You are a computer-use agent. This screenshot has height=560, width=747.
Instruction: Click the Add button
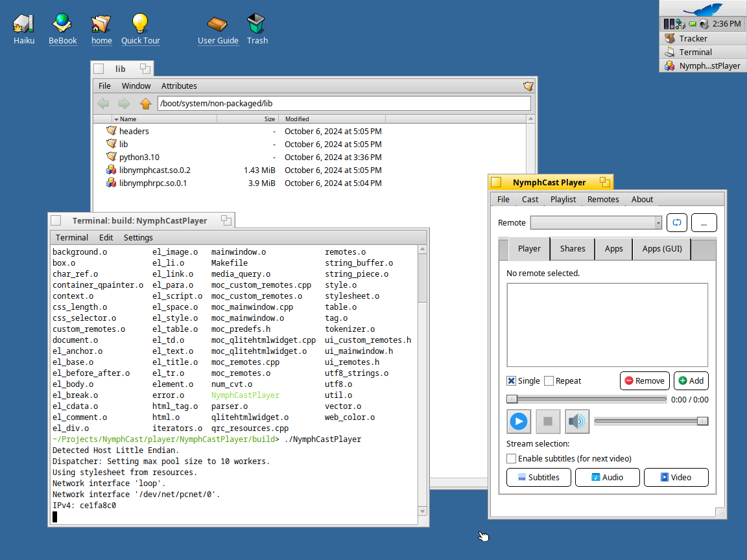point(691,381)
